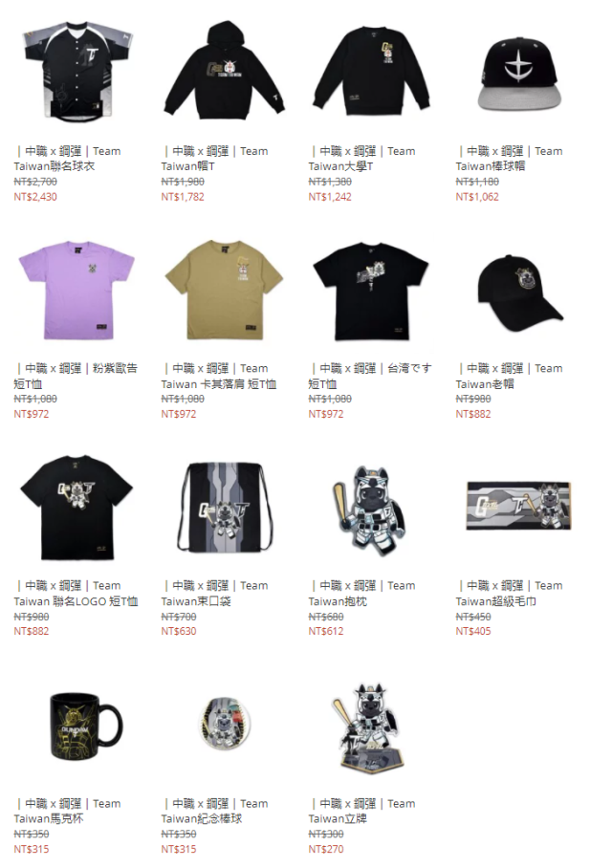Click the NT$315 price of the 馬克杯
612x868 pixels.
pyautogui.click(x=32, y=849)
